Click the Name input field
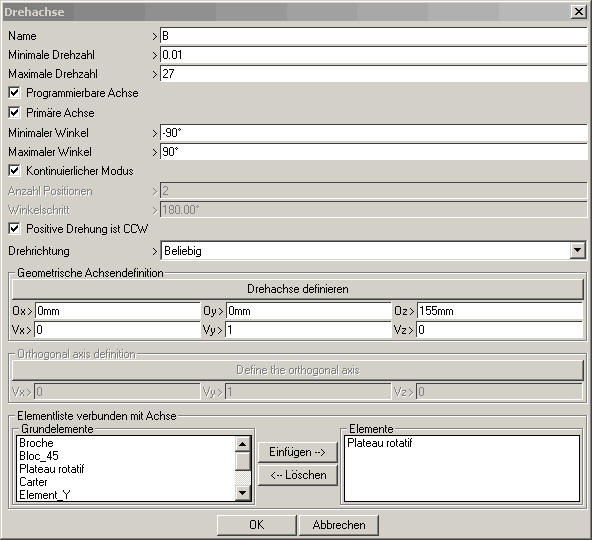592x540 pixels. (x=373, y=36)
